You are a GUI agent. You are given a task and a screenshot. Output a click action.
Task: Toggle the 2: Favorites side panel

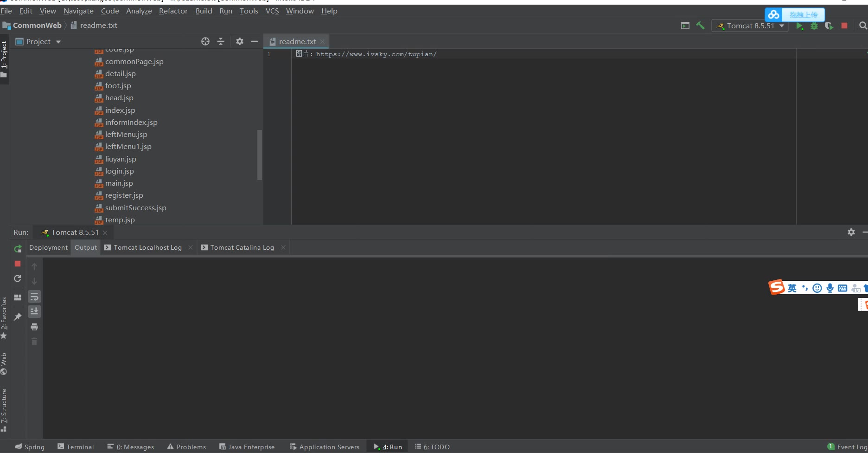click(x=4, y=317)
